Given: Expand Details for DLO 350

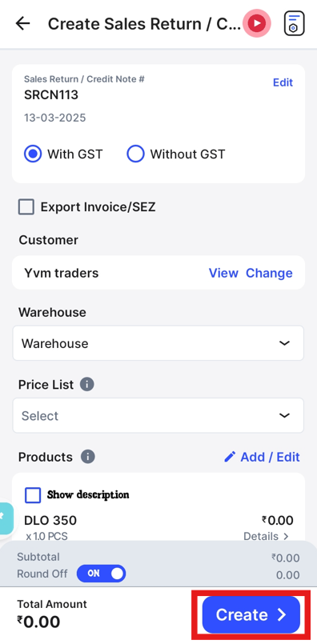Looking at the screenshot, I should point(267,536).
